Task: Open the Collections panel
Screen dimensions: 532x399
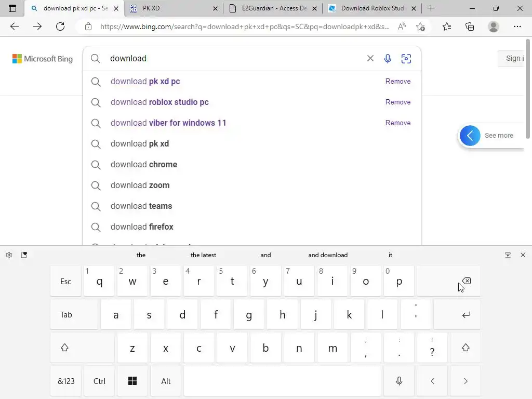Action: click(470, 26)
